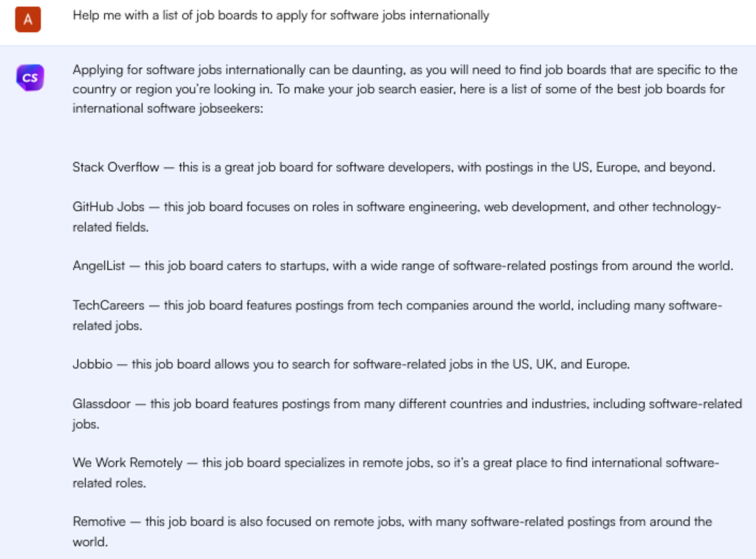
Task: Click the purple CS assistant avatar
Action: [x=30, y=77]
